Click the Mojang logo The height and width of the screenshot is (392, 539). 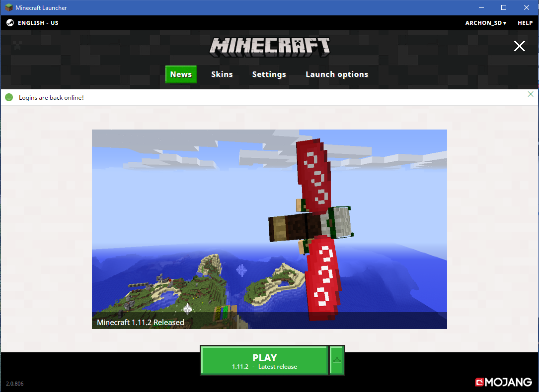504,382
